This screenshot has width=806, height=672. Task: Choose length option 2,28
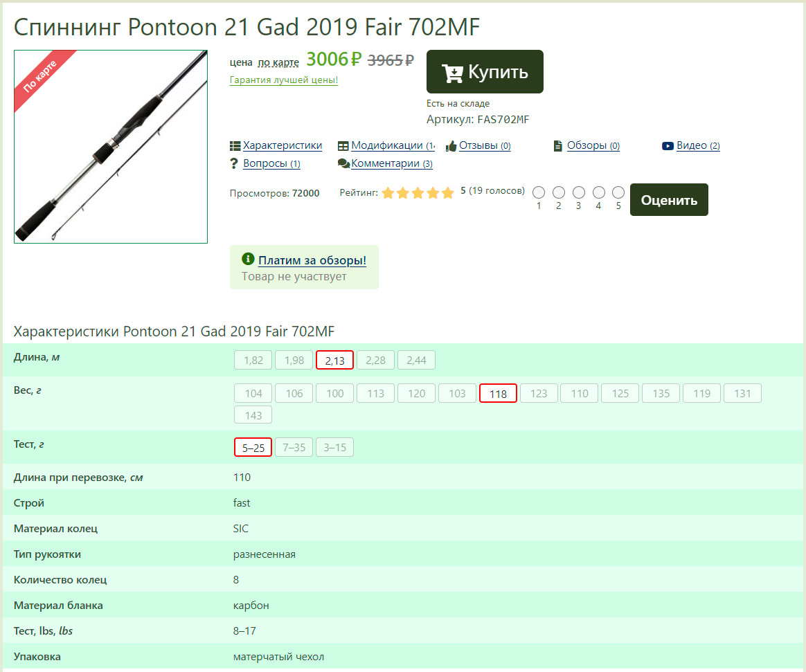[x=375, y=360]
